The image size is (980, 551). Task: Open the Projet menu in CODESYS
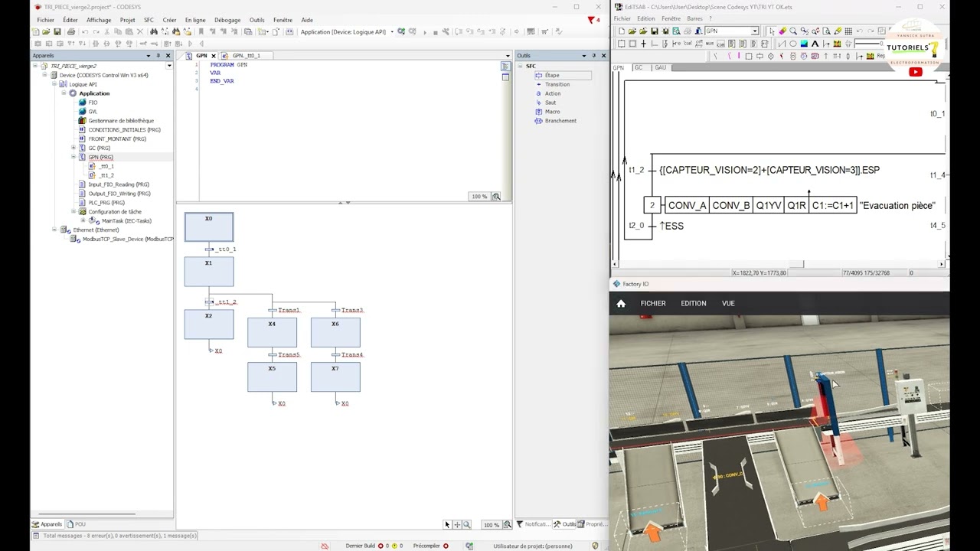pos(127,20)
